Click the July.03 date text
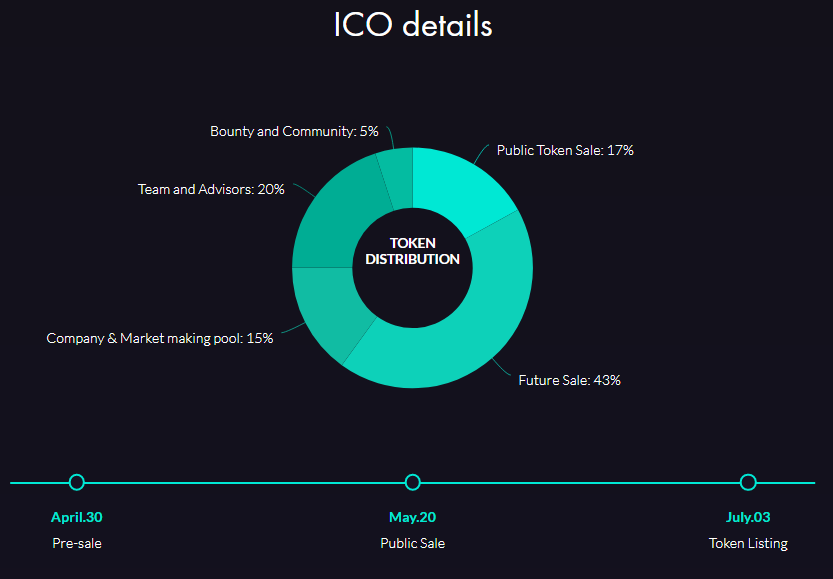This screenshot has width=833, height=579. [748, 517]
